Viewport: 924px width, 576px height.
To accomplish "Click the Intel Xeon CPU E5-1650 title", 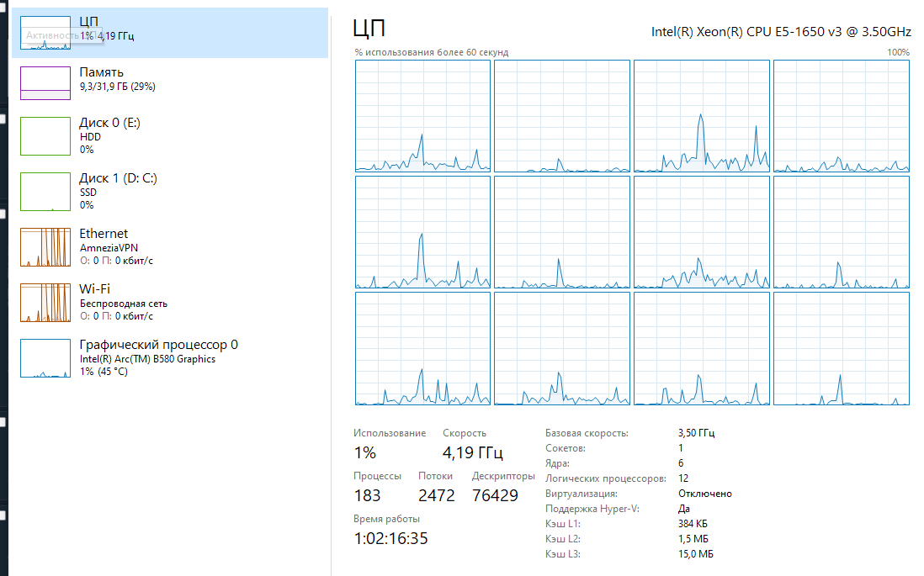I will (x=781, y=32).
